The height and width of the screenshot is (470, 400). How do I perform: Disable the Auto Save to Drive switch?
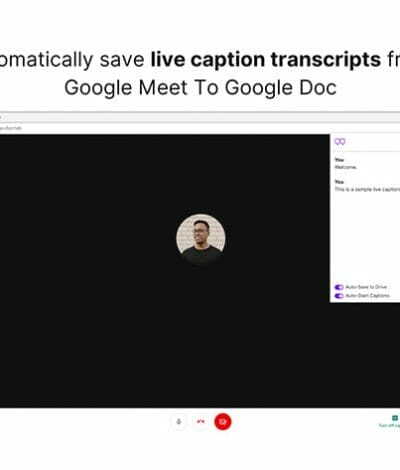point(339,287)
